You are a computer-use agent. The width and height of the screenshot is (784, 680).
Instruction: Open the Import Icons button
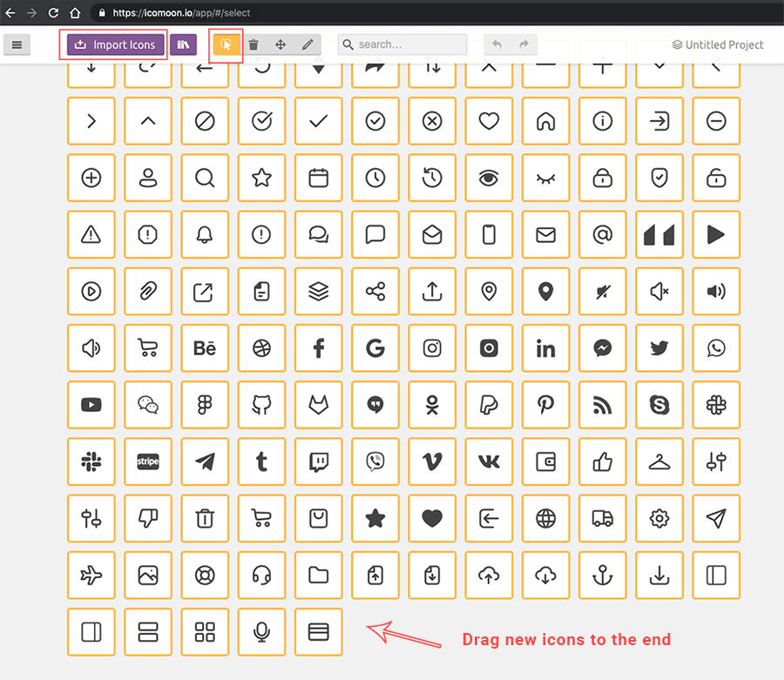pyautogui.click(x=114, y=44)
